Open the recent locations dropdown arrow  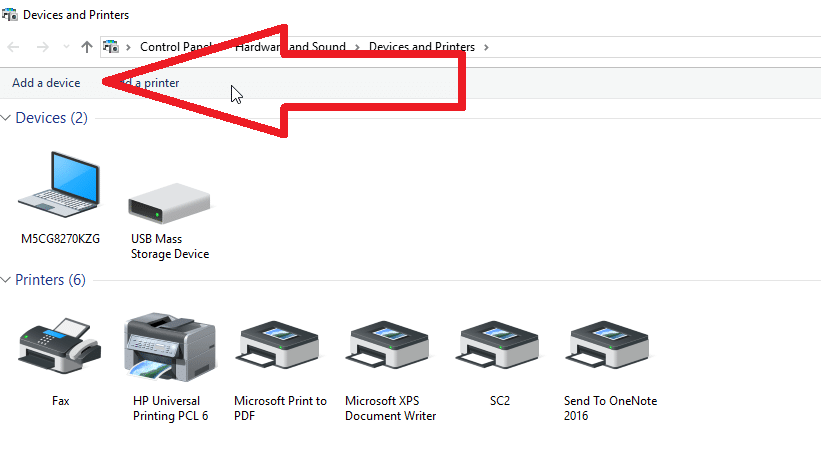click(66, 47)
